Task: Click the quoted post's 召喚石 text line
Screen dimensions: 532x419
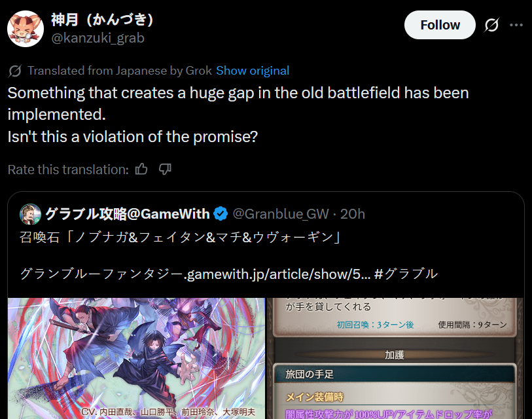Action: 180,237
